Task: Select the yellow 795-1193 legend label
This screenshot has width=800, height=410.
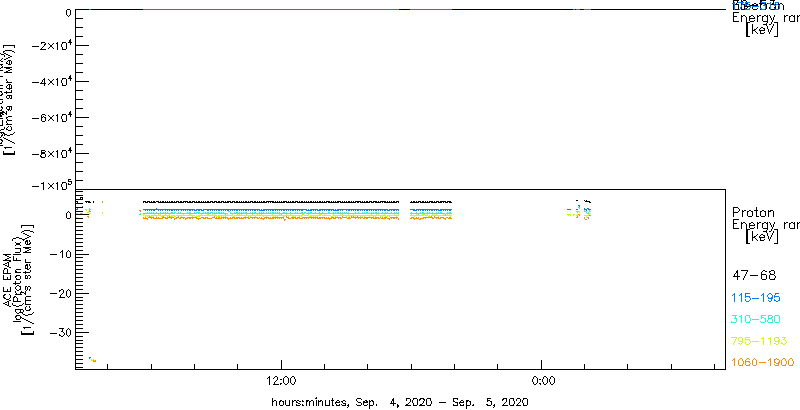Action: tap(760, 341)
